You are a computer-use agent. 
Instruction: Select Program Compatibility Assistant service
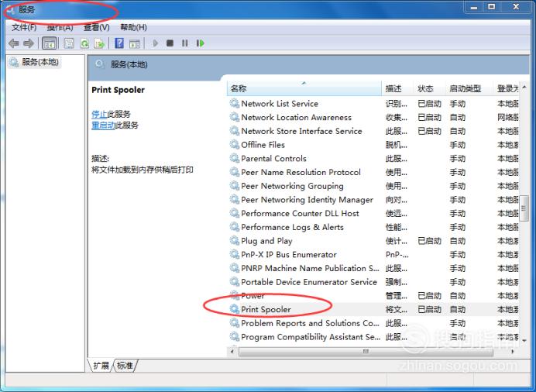click(373, 337)
